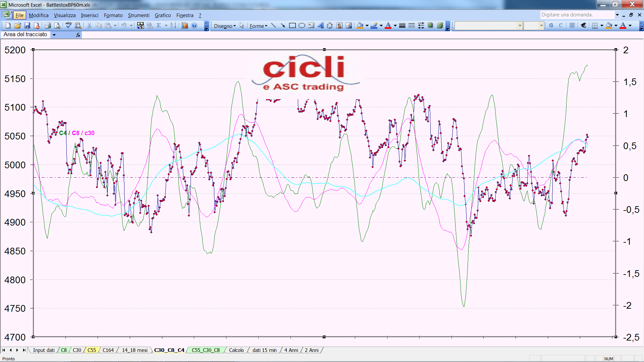Switch to the 14_18 mesi sheet tab
Image resolution: width=644 pixels, height=362 pixels.
pos(135,350)
